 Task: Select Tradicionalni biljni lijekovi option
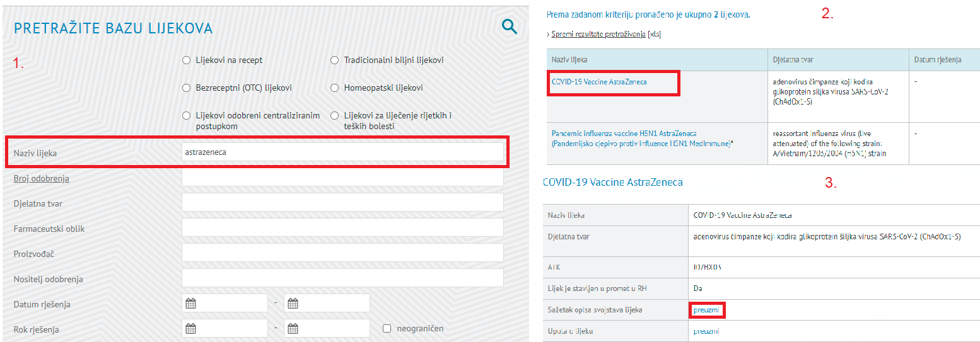[335, 60]
